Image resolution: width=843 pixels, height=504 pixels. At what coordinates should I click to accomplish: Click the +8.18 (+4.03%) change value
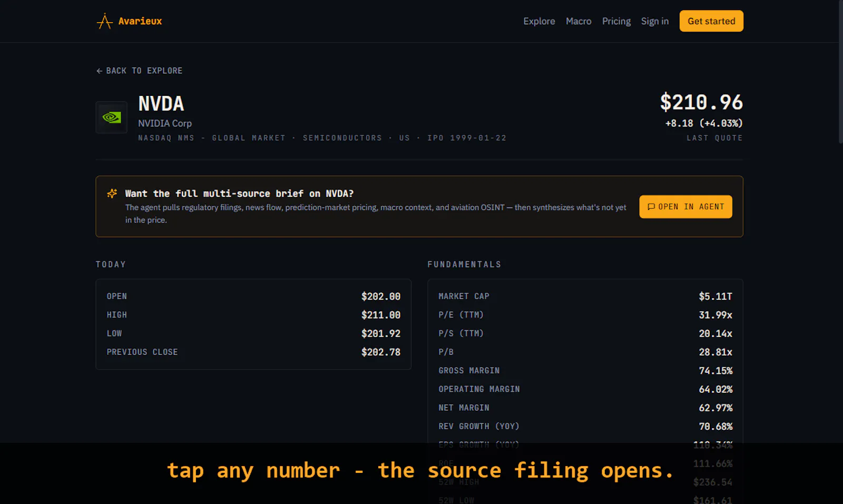click(704, 123)
